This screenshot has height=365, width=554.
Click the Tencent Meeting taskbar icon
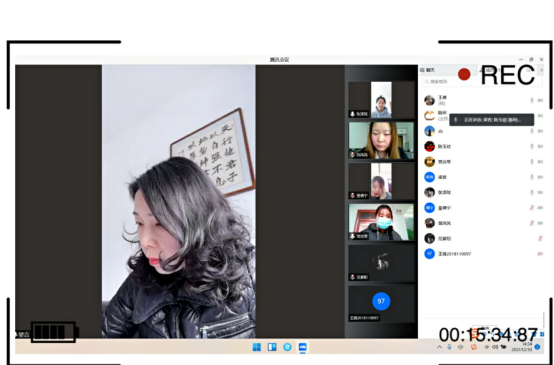pyautogui.click(x=302, y=347)
